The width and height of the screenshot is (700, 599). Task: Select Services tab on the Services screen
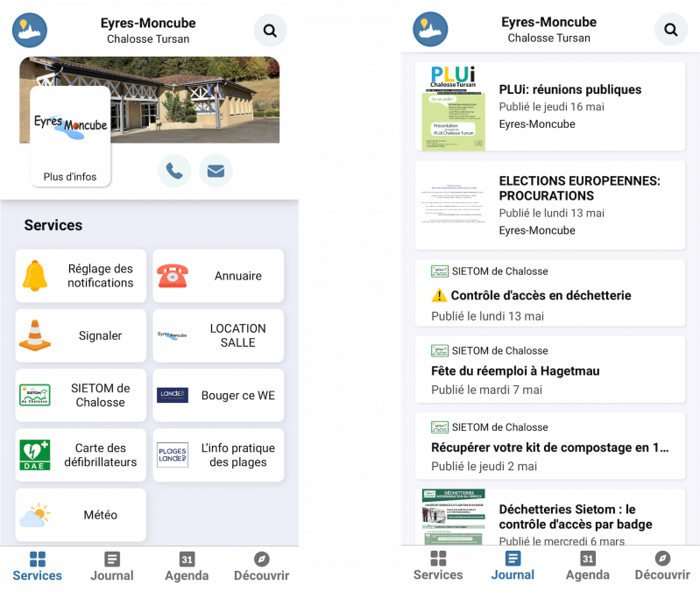pos(38,567)
